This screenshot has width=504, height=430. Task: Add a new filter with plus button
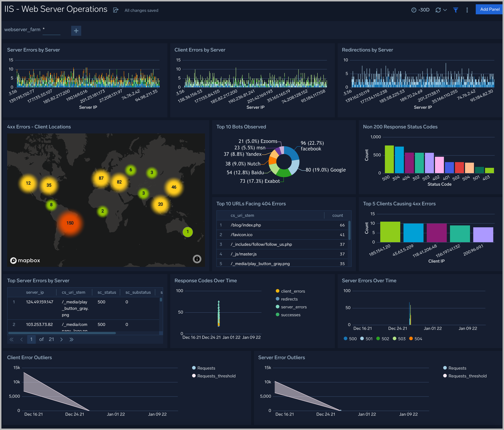click(x=76, y=31)
